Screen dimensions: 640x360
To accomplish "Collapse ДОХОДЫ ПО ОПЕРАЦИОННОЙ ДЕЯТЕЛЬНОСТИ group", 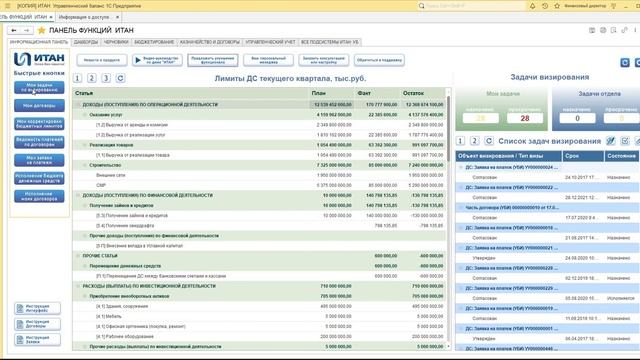I will point(78,104).
